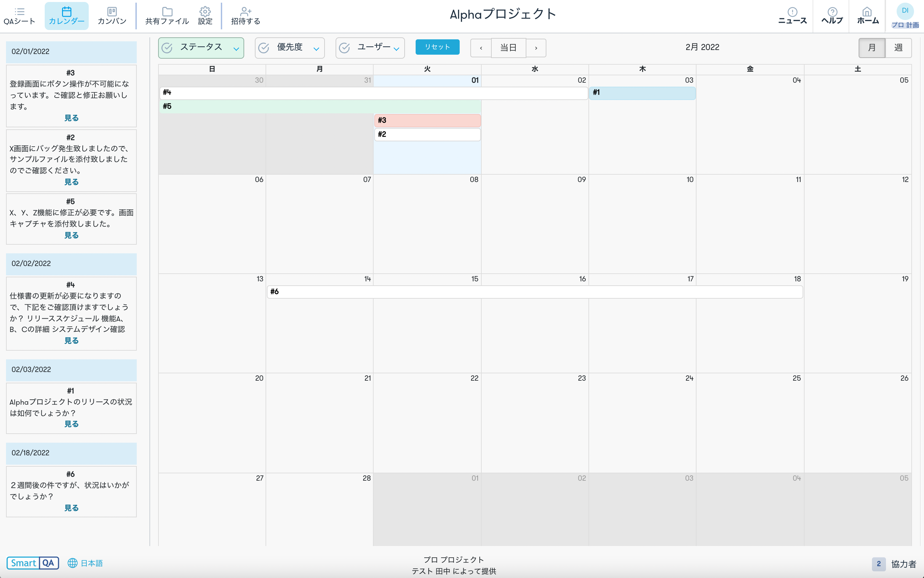
Task: Click the February 10 day cell
Action: tap(642, 224)
